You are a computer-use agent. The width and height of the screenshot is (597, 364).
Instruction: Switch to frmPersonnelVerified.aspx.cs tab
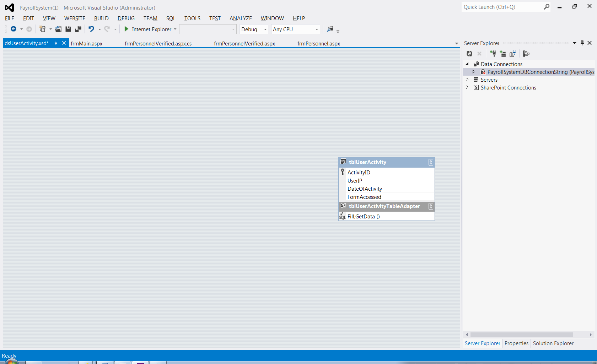pos(158,43)
